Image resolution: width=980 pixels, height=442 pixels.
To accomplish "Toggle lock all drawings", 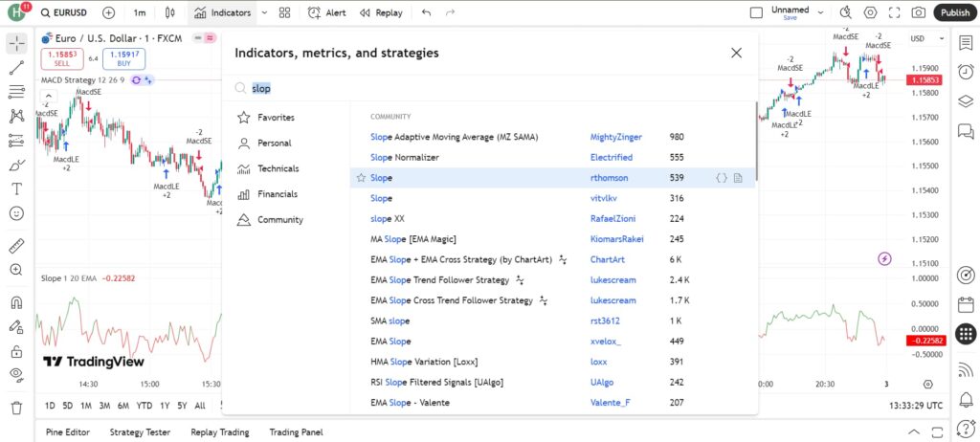I will point(17,351).
